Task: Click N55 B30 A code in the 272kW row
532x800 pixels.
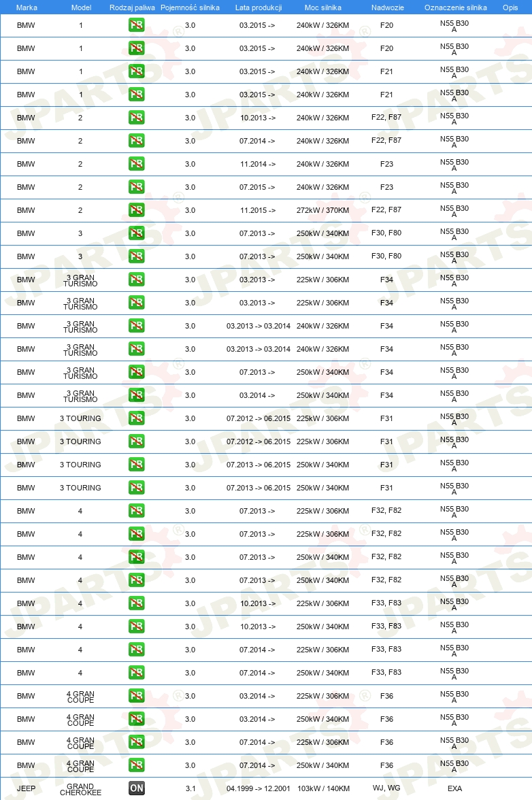Action: 454,211
